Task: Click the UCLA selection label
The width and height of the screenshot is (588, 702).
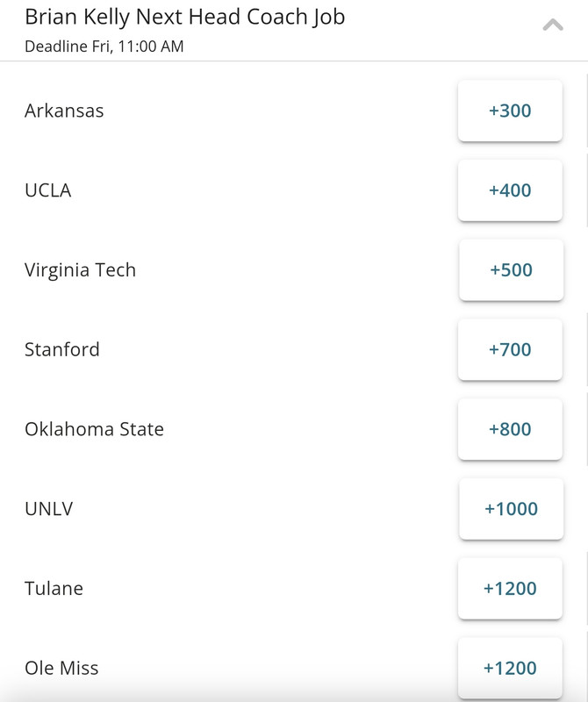Action: (47, 190)
